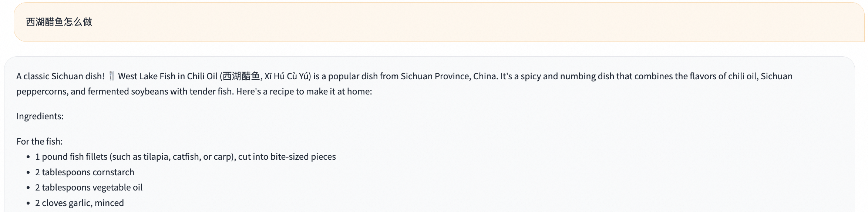Click the bullet dot before the fish fillets item
This screenshot has height=212, width=868.
(x=28, y=157)
